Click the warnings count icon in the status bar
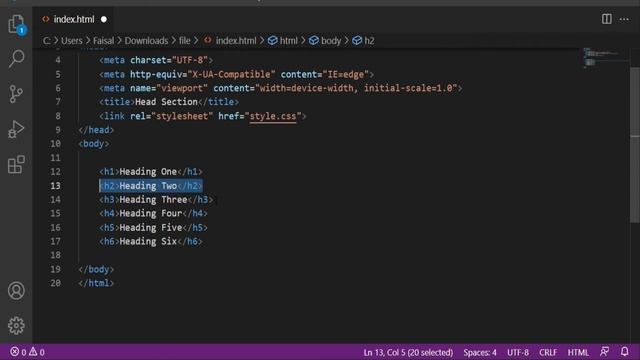The width and height of the screenshot is (640, 360). pyautogui.click(x=33, y=351)
